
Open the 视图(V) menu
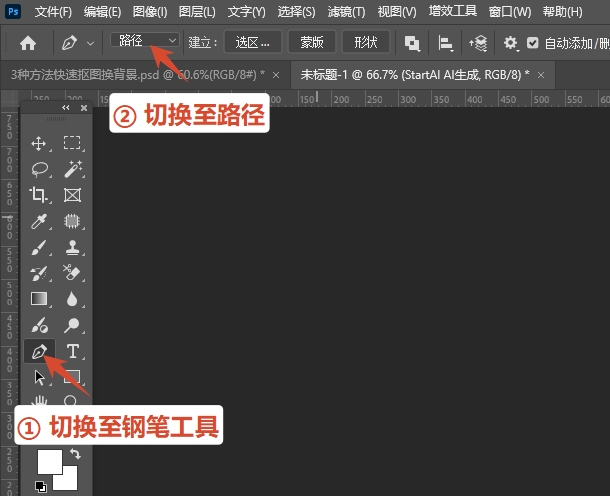(x=397, y=12)
